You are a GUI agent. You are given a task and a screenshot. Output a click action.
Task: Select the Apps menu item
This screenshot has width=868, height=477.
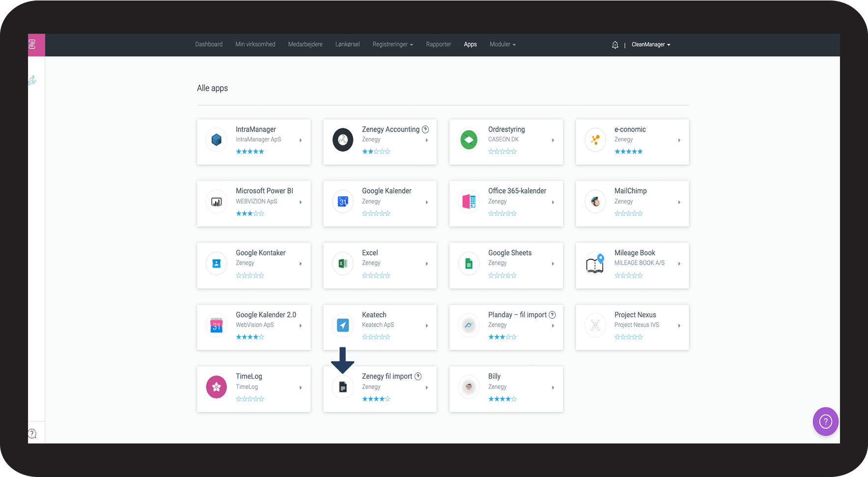[x=470, y=45]
